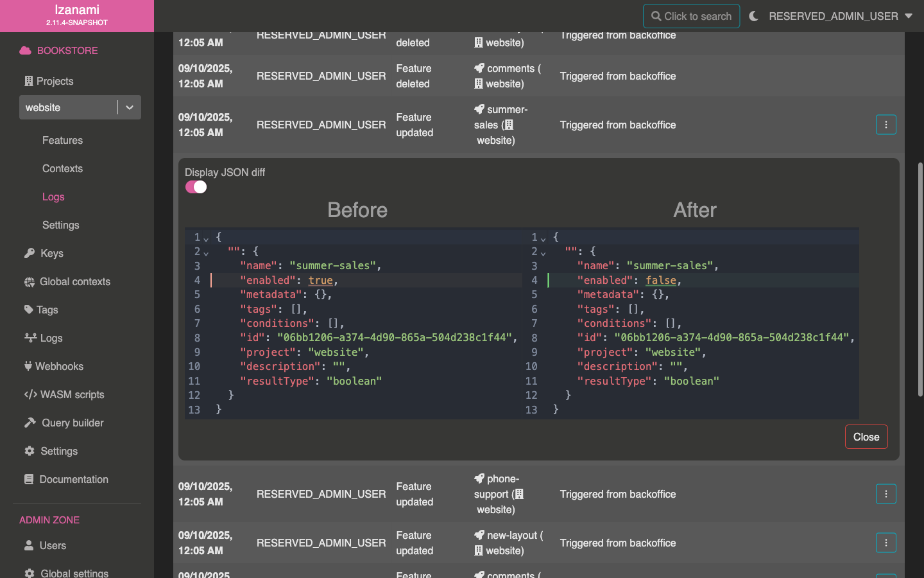Collapse line 2 fold arrow in After editor
Screen dimensions: 924x578
point(543,252)
